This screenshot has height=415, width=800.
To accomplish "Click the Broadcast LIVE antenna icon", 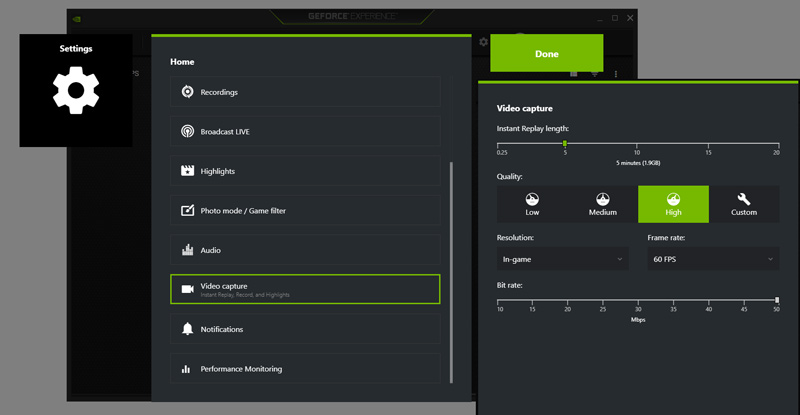I will [187, 131].
